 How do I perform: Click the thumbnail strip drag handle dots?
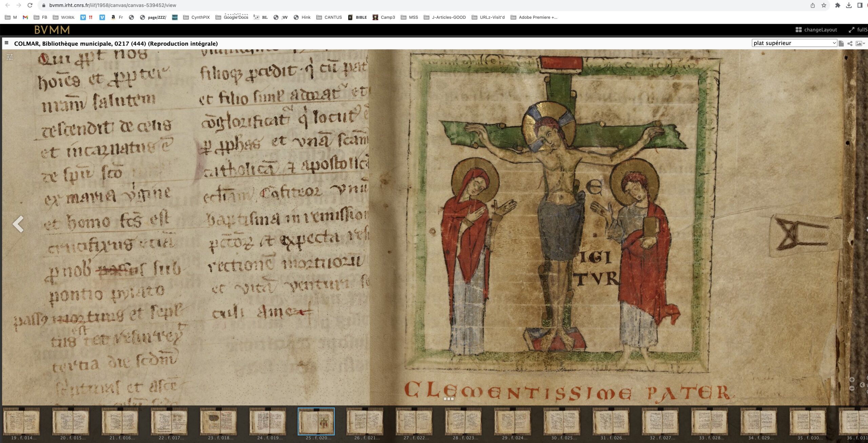pyautogui.click(x=449, y=399)
